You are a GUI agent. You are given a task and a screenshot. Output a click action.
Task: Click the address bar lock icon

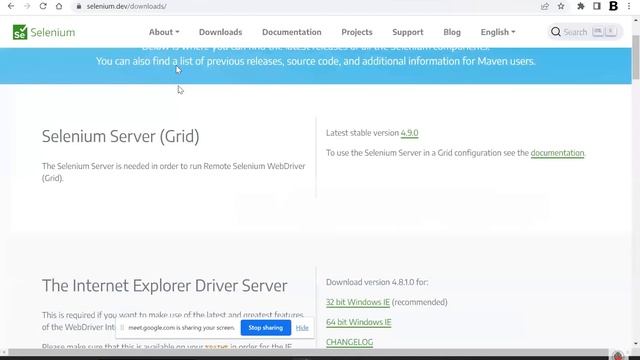click(x=79, y=7)
